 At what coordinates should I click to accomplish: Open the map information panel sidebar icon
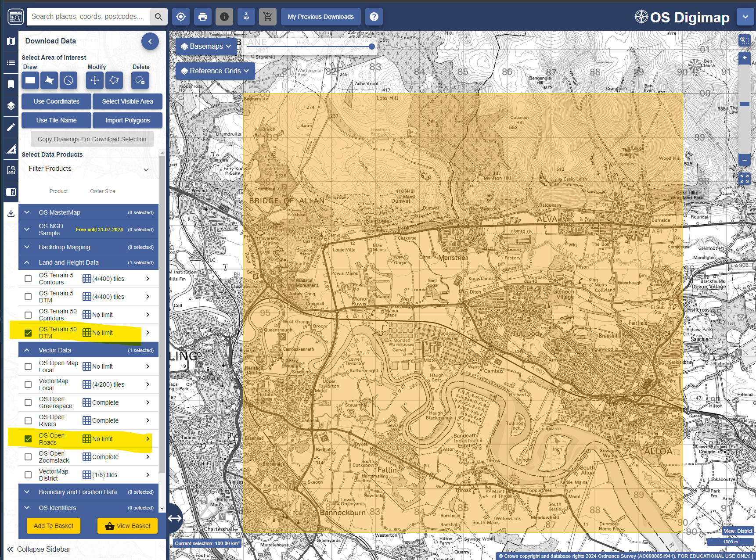pos(11,192)
